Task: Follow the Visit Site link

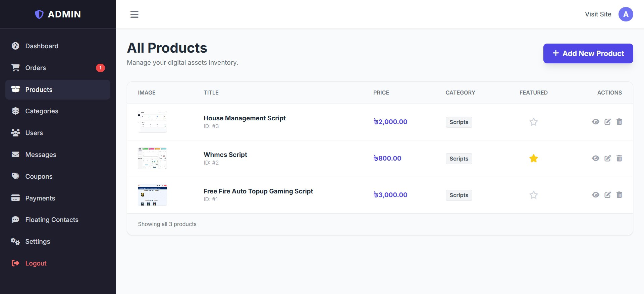Action: pyautogui.click(x=598, y=14)
